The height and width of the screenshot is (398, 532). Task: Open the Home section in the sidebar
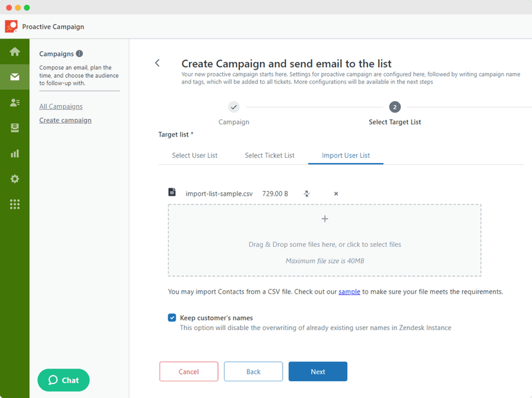(15, 52)
